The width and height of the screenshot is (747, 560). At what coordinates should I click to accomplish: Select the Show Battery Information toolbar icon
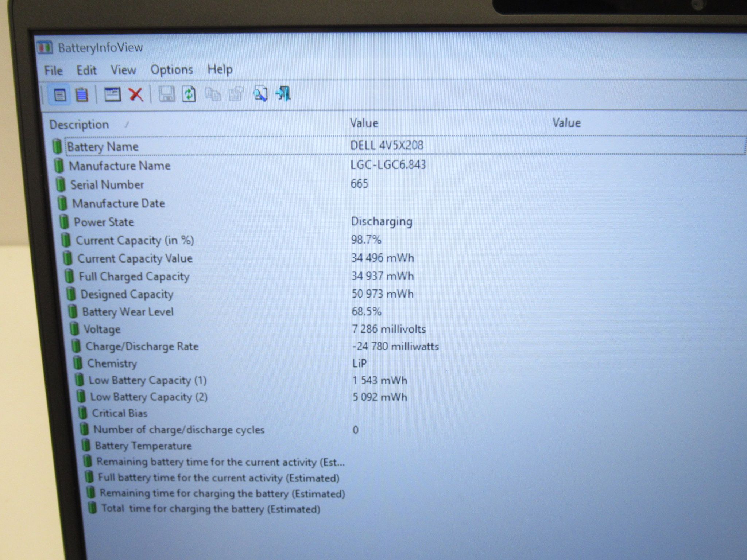[x=60, y=95]
